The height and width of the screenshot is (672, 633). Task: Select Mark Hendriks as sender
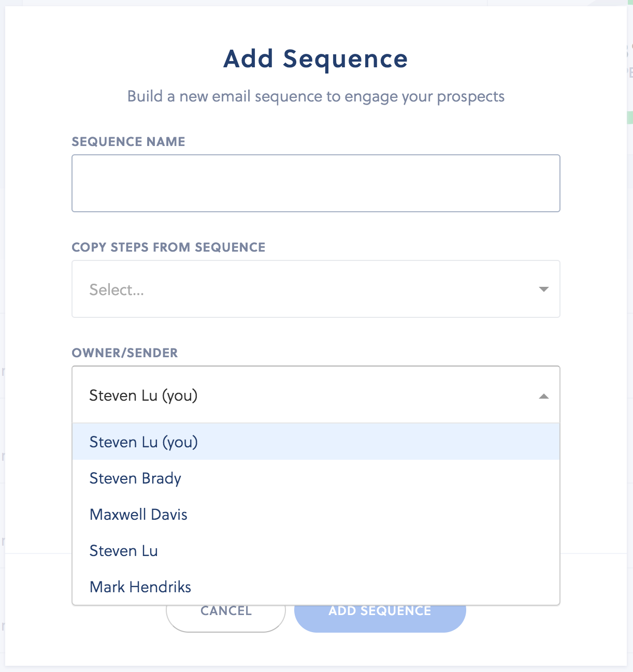pyautogui.click(x=140, y=587)
